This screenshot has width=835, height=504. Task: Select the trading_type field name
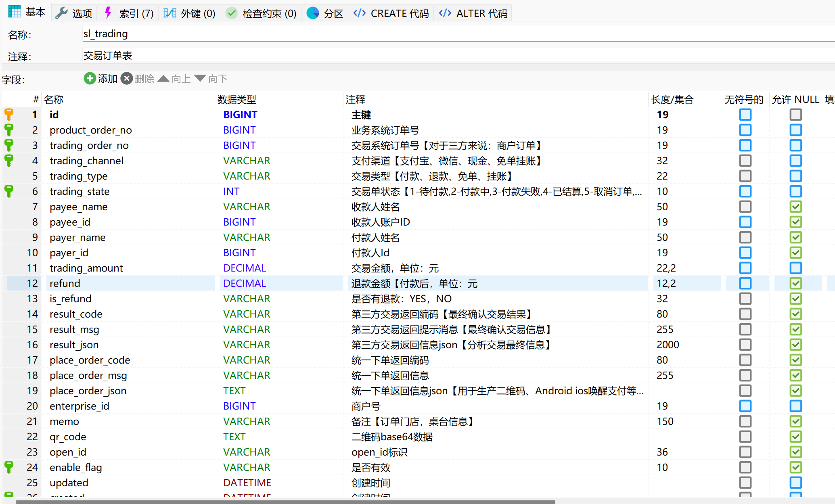click(78, 176)
